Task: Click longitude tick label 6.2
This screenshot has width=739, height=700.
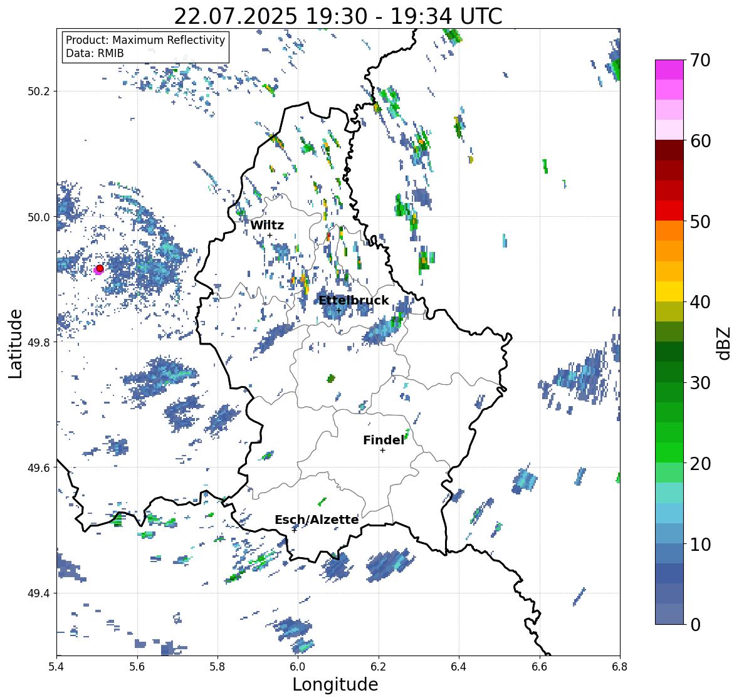Action: point(379,667)
